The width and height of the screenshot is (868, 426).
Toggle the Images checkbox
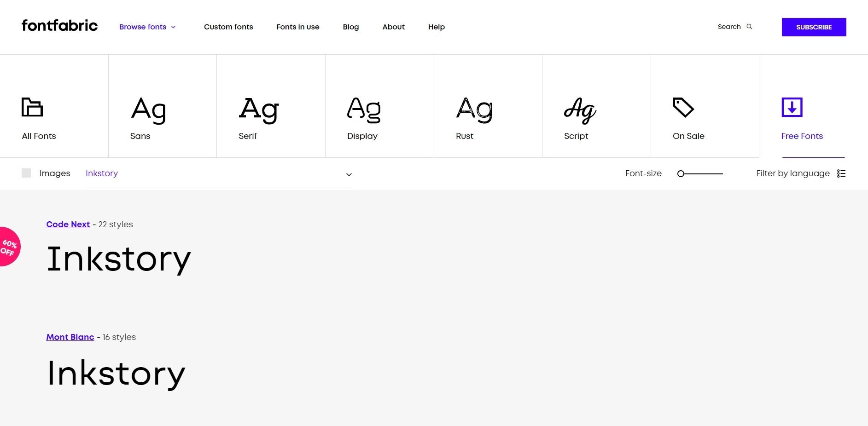coord(26,173)
